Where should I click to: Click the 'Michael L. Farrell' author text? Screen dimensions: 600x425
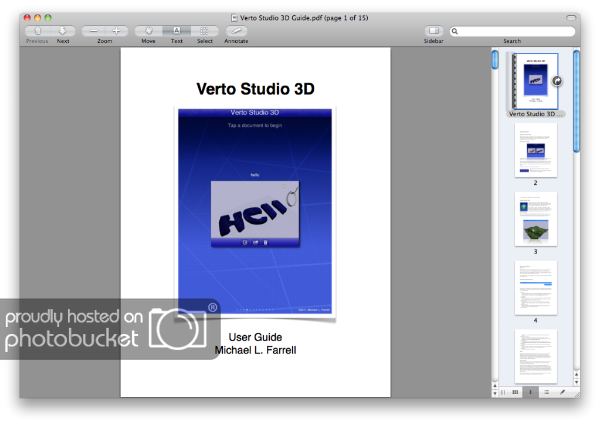point(255,350)
